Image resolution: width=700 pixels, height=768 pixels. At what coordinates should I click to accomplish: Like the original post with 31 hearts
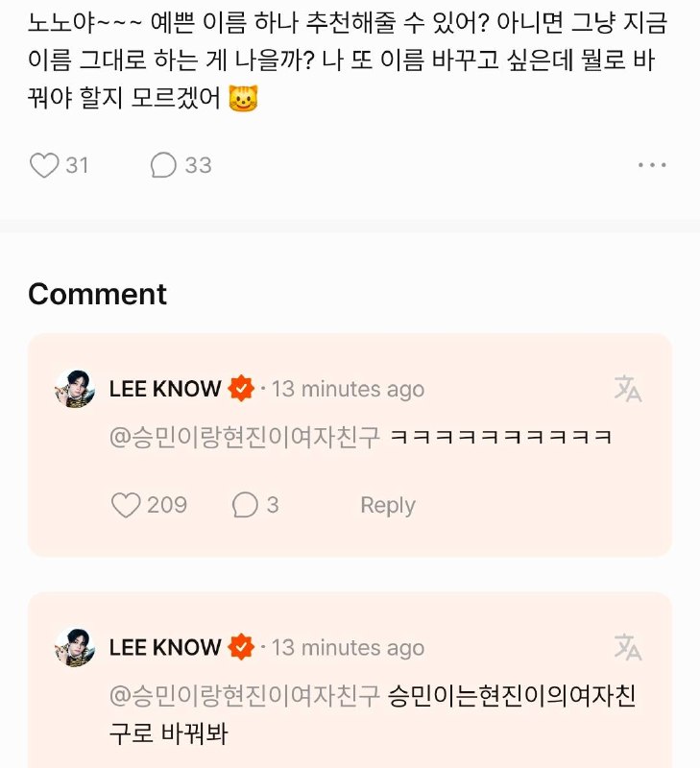[44, 165]
